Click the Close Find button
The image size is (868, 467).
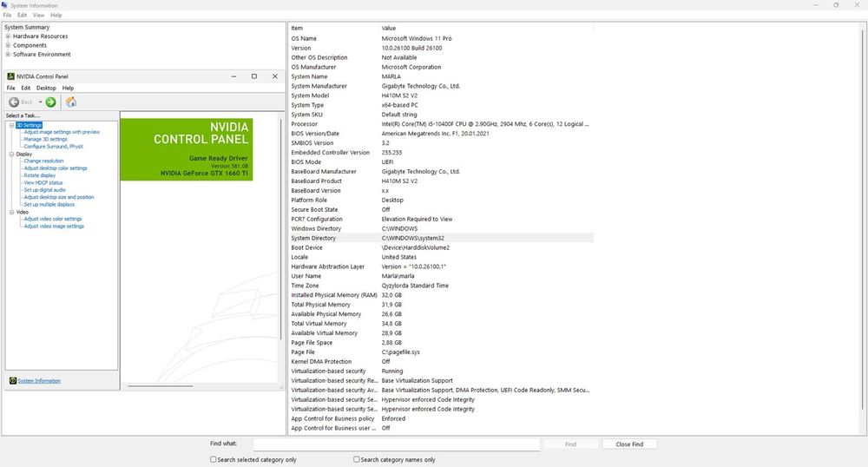pos(629,444)
